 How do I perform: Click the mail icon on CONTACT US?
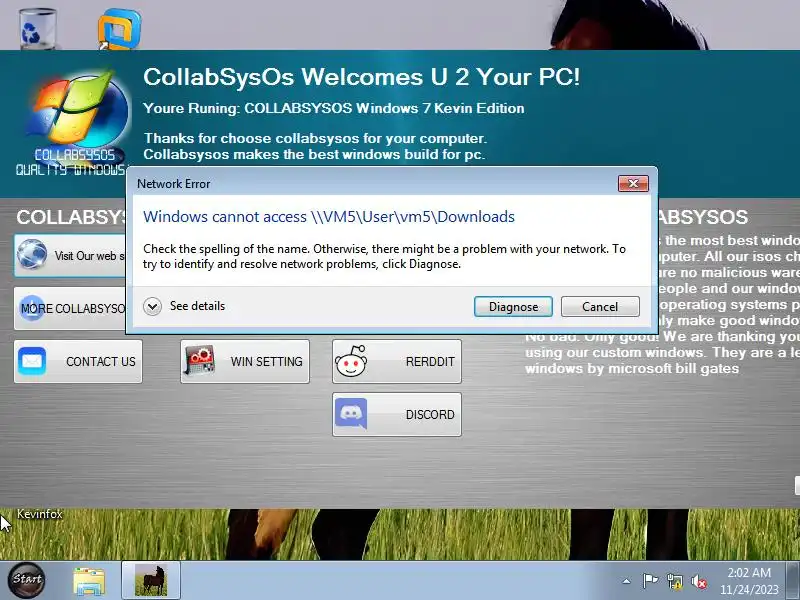pyautogui.click(x=32, y=361)
